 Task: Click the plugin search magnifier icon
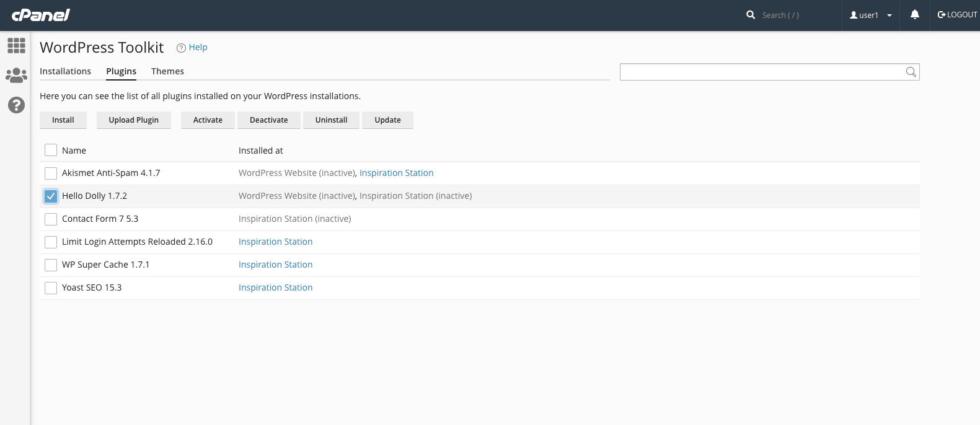click(x=911, y=72)
